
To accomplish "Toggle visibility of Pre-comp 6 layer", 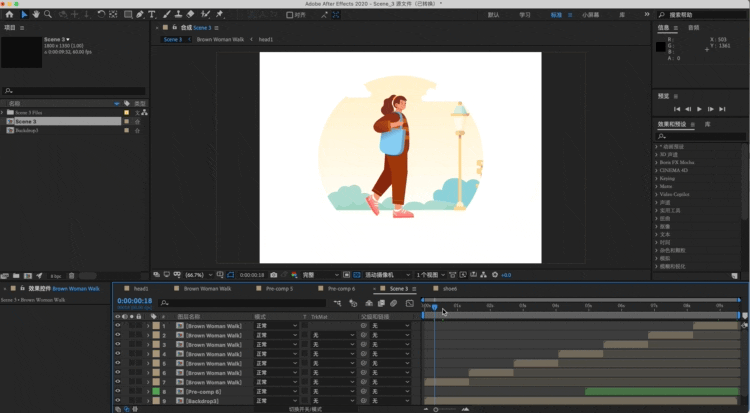I will click(117, 391).
